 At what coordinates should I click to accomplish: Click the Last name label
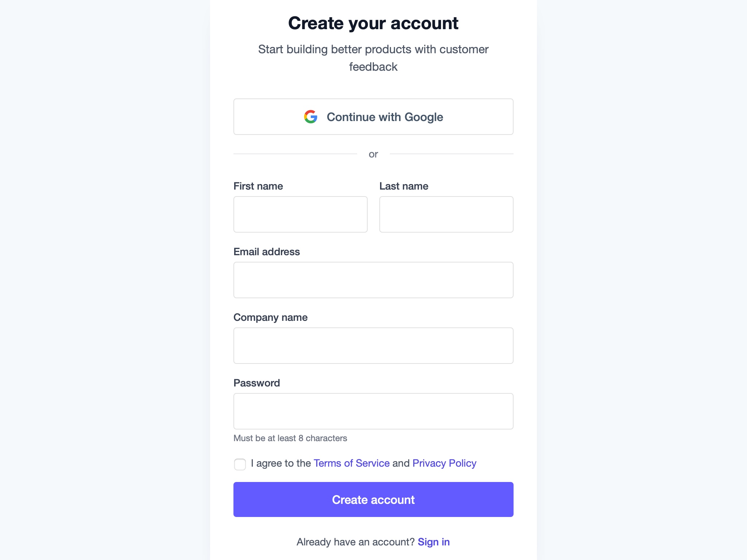pos(403,186)
